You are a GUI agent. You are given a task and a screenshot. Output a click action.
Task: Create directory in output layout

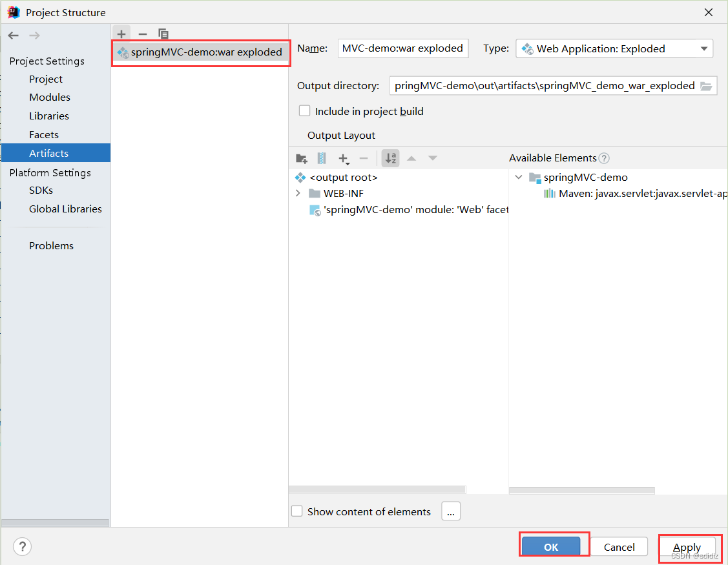pyautogui.click(x=302, y=159)
